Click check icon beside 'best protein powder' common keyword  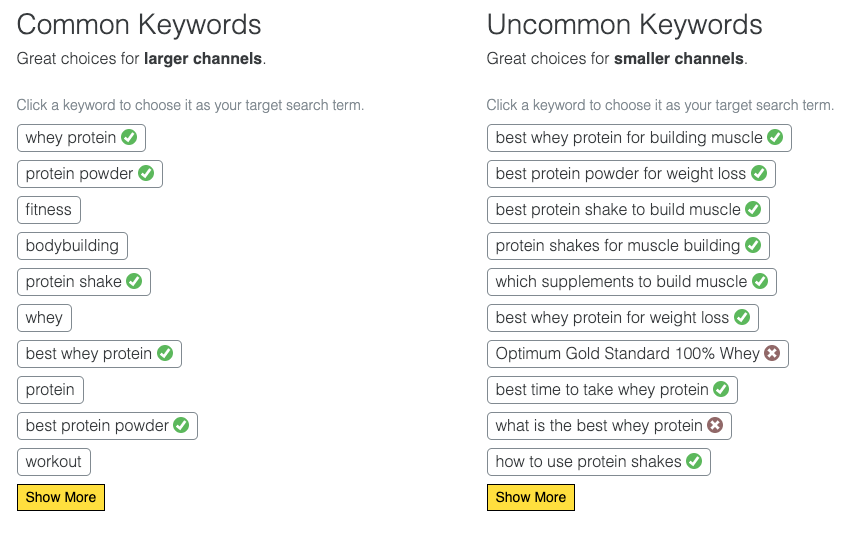(x=181, y=425)
